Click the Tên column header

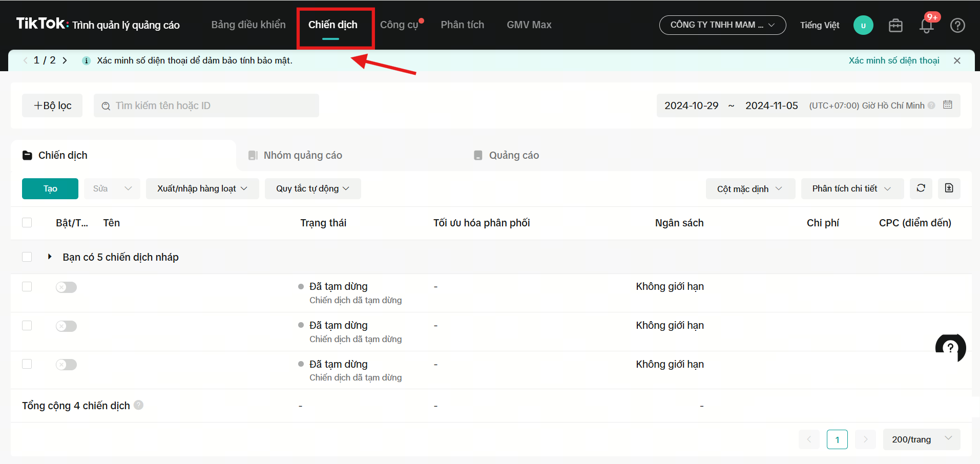click(112, 223)
